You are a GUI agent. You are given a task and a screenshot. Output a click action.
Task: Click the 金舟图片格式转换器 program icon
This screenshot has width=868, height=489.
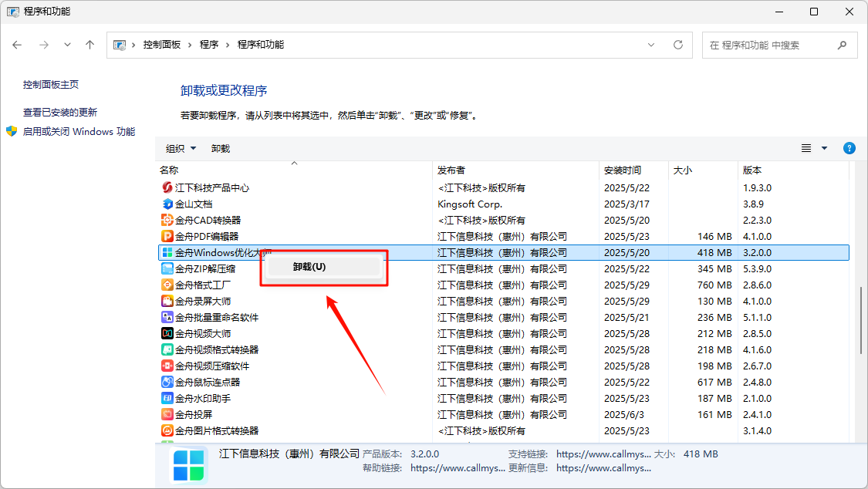click(x=167, y=430)
